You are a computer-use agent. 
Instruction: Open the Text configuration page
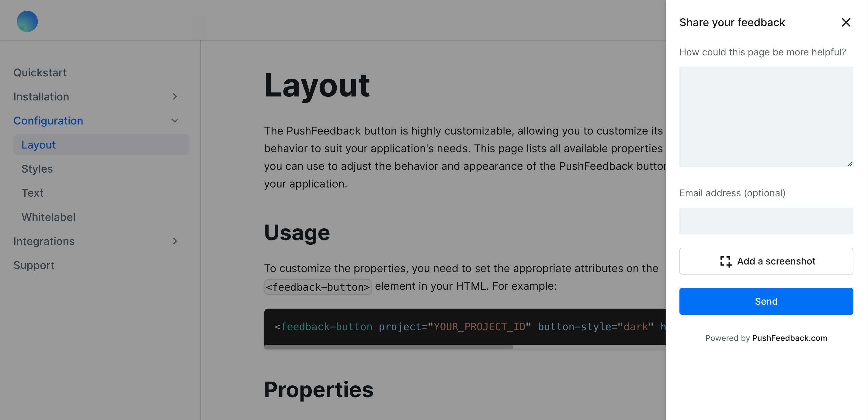pyautogui.click(x=32, y=193)
